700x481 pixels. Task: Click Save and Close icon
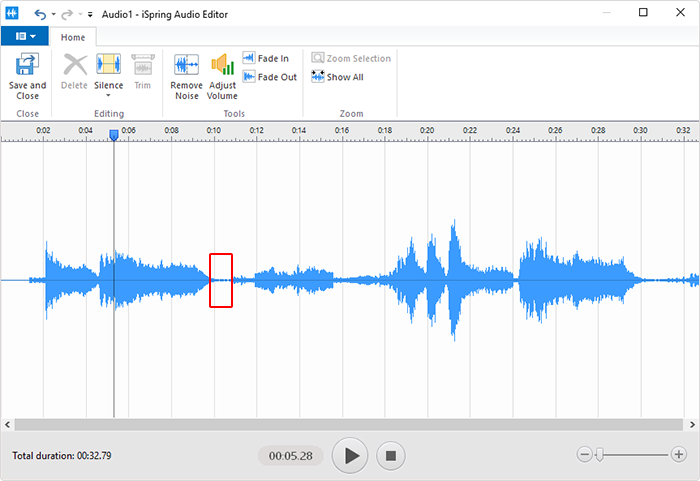coord(27,64)
